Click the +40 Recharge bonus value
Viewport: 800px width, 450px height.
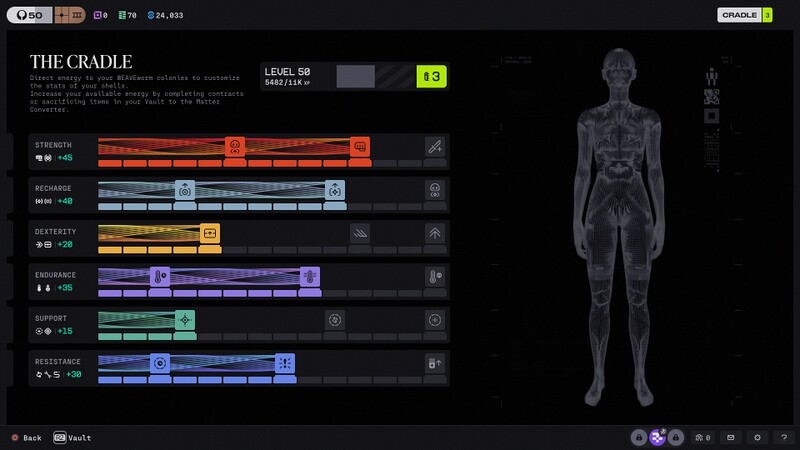[65, 202]
